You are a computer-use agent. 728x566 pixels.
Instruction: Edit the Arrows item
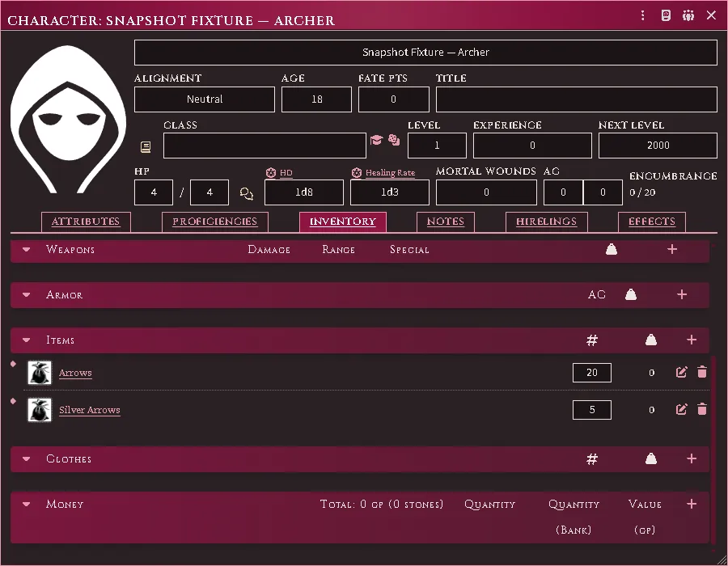tap(681, 372)
